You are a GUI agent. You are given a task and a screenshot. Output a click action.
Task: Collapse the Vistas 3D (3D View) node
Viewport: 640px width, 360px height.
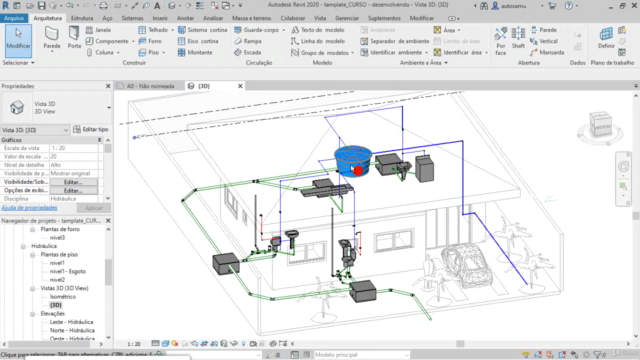point(33,289)
